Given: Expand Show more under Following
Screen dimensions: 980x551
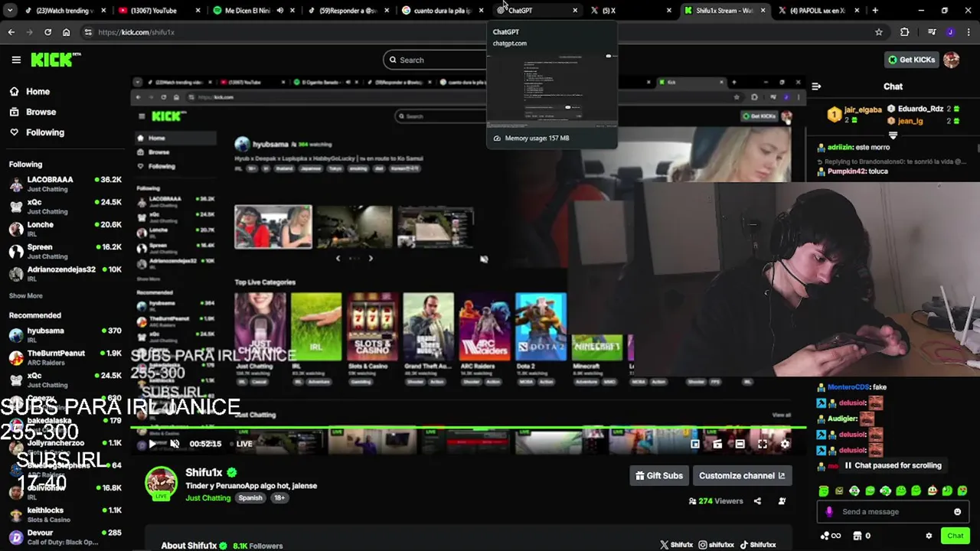Looking at the screenshot, I should coord(25,295).
